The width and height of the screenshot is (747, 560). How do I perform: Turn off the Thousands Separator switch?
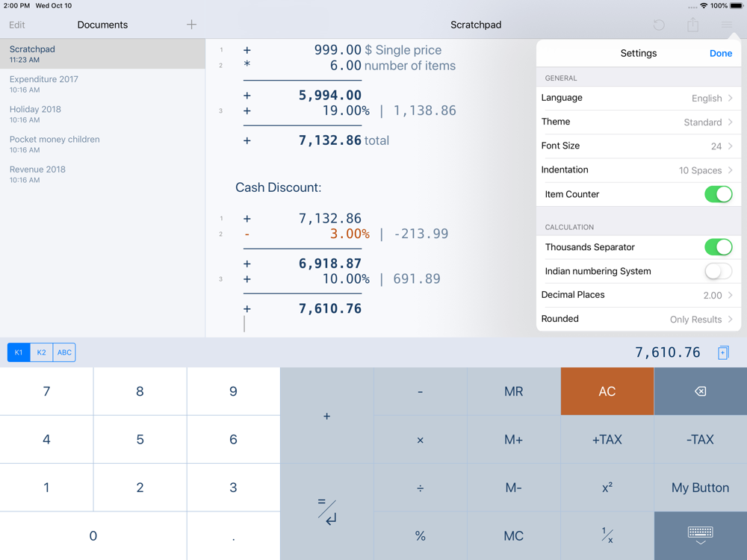[718, 247]
